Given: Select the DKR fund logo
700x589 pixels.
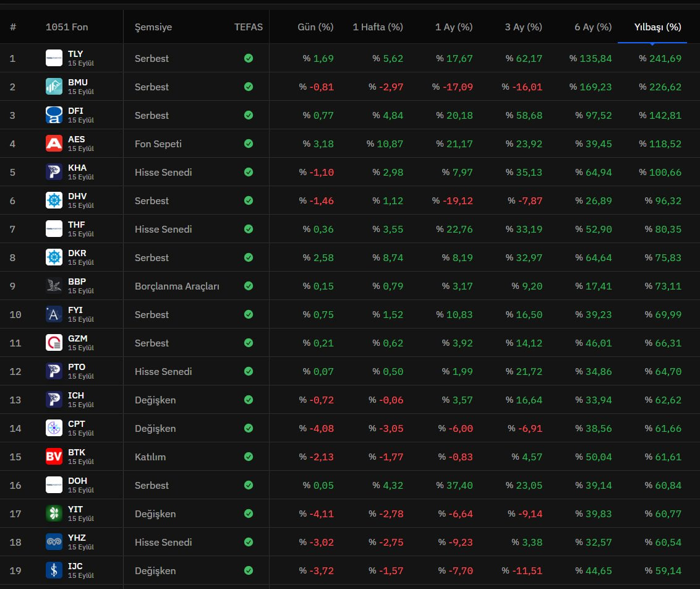Looking at the screenshot, I should click(x=54, y=257).
